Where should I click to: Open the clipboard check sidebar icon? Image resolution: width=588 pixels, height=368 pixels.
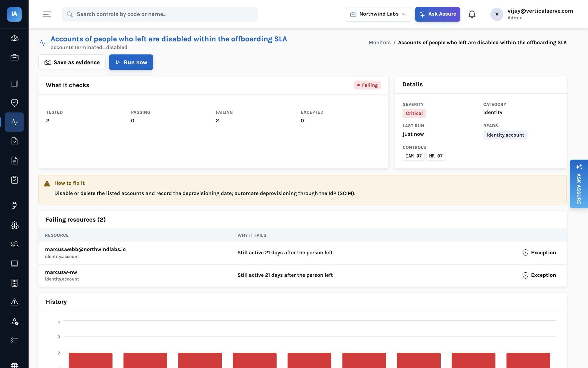click(x=14, y=180)
